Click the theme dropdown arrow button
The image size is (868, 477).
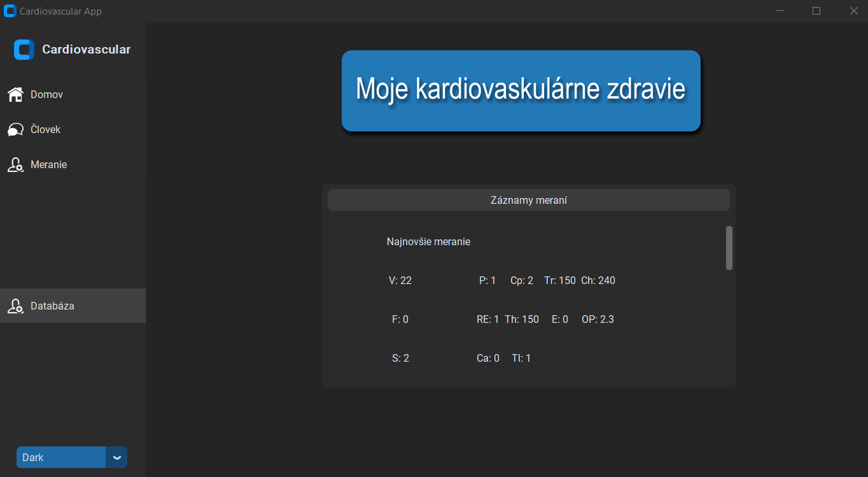point(116,457)
